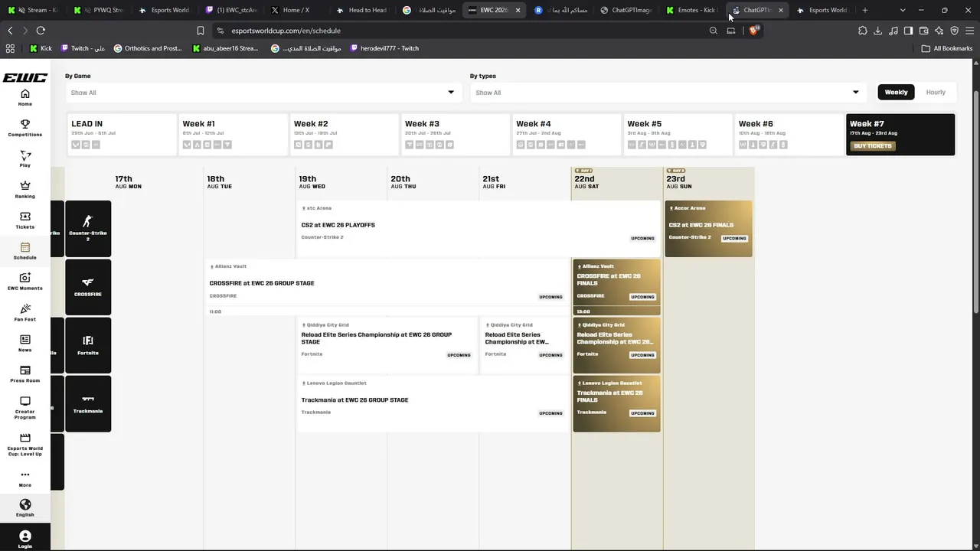This screenshot has height=551, width=980.
Task: Open Press Room in sidebar
Action: (x=24, y=374)
